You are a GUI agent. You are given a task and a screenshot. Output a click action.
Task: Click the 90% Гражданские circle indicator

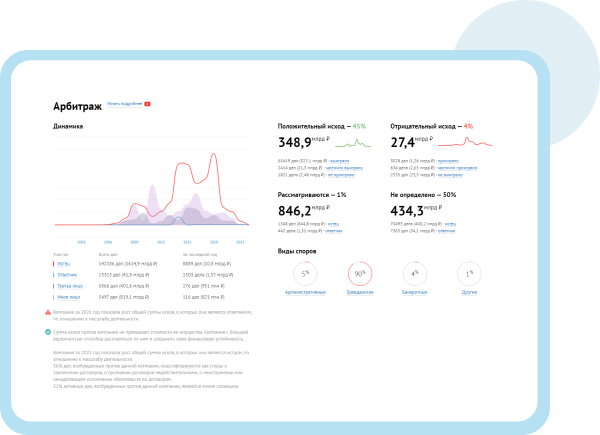(359, 273)
